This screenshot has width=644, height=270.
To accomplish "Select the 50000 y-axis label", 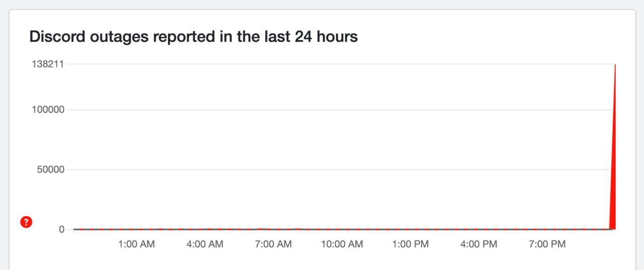I will [x=50, y=169].
